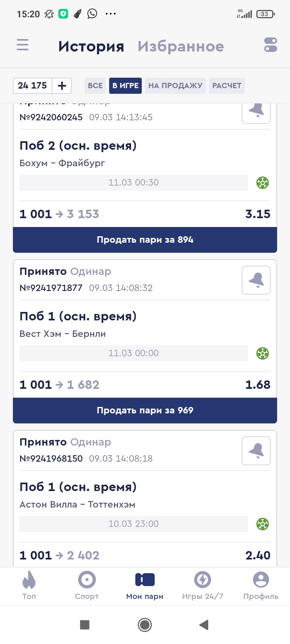Filter bets by НА ПРОДАЖУ

click(175, 86)
